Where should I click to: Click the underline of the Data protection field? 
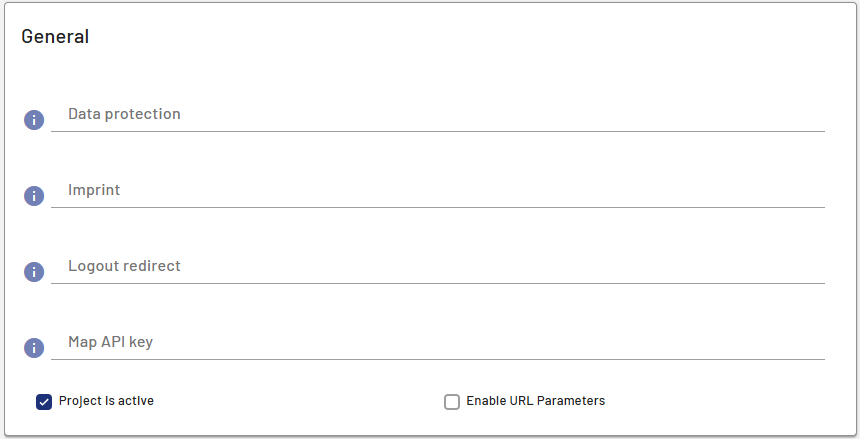[438, 131]
